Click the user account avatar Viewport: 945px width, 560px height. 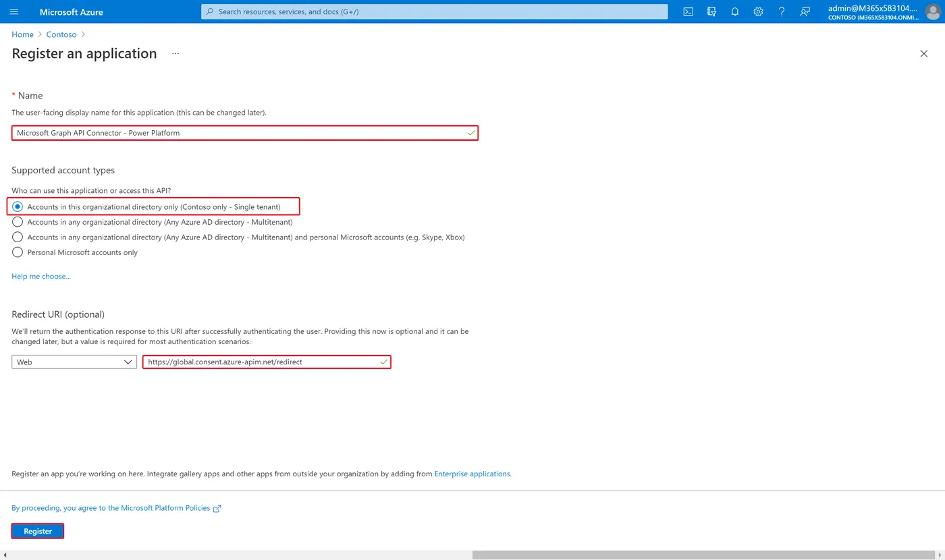(932, 11)
